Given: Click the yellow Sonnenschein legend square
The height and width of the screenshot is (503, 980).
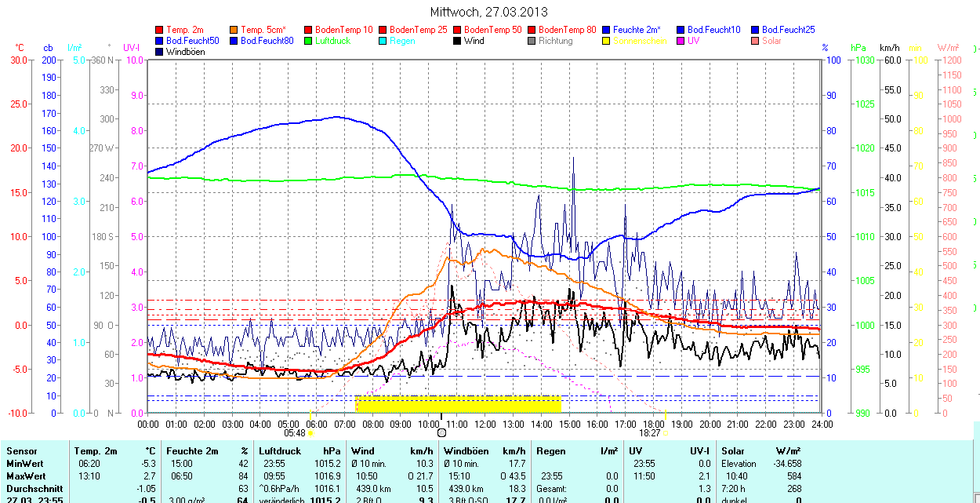Looking at the screenshot, I should point(607,41).
